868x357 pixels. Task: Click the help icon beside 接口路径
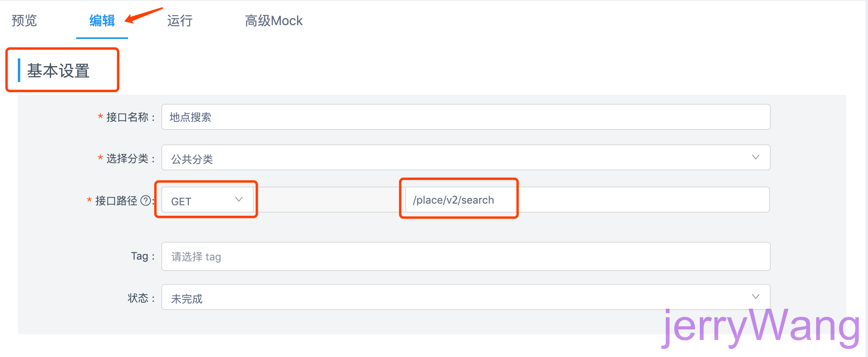pos(145,200)
